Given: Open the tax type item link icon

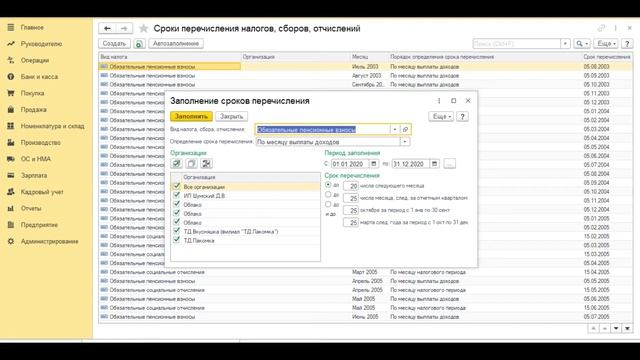Looking at the screenshot, I should (405, 129).
